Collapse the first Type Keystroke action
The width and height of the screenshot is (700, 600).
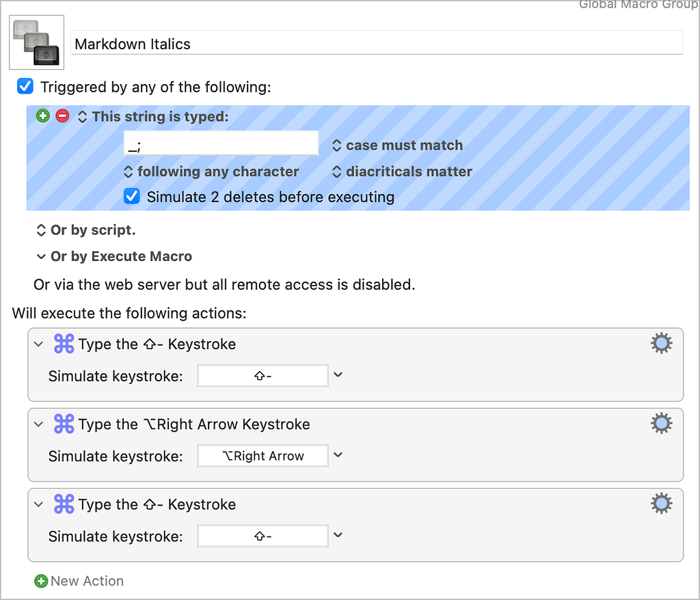(x=39, y=344)
